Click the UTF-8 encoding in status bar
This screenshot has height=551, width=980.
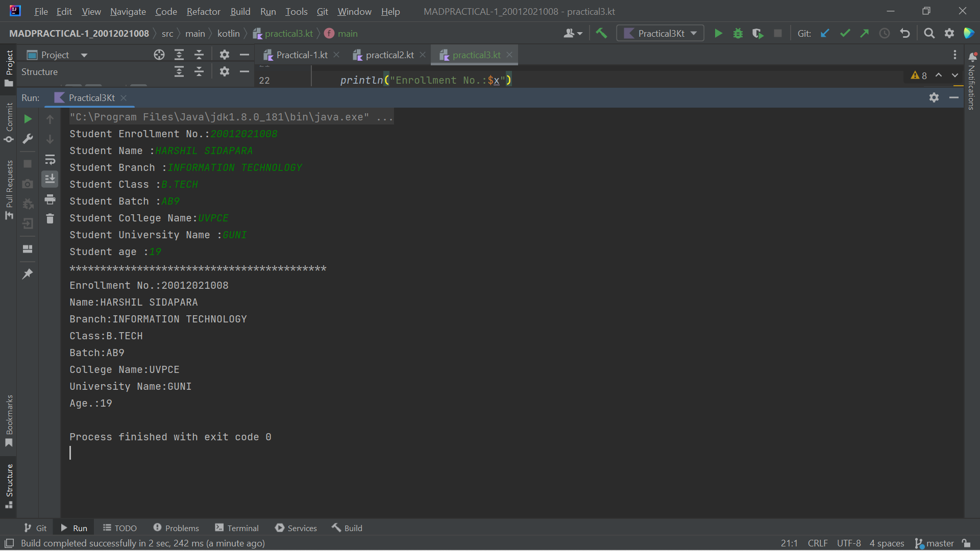click(x=849, y=543)
